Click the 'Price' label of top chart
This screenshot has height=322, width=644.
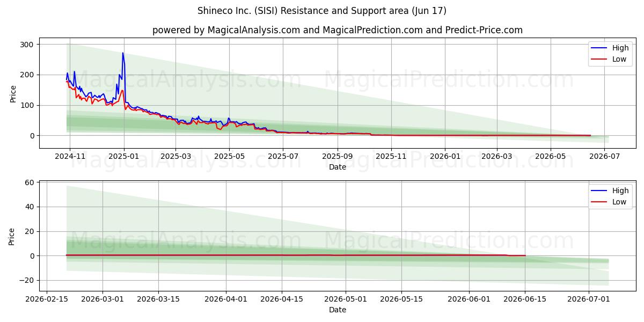click(12, 93)
